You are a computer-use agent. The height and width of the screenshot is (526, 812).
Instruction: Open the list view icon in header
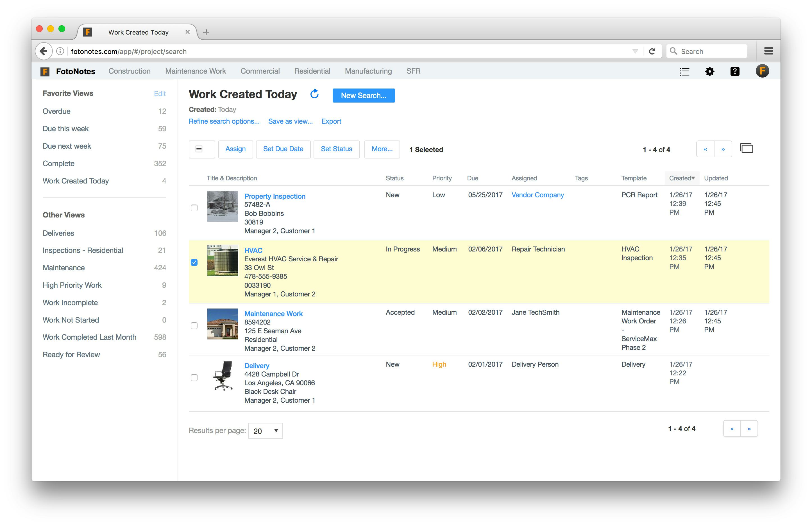(684, 72)
